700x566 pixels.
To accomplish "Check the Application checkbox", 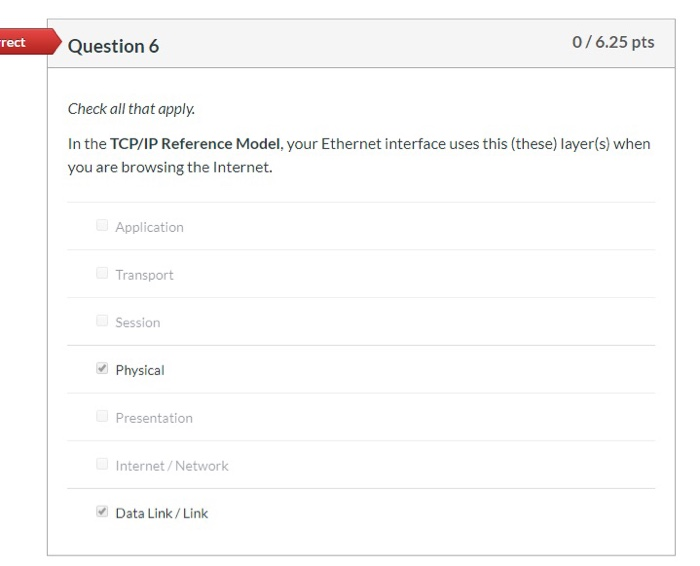I will (x=102, y=226).
